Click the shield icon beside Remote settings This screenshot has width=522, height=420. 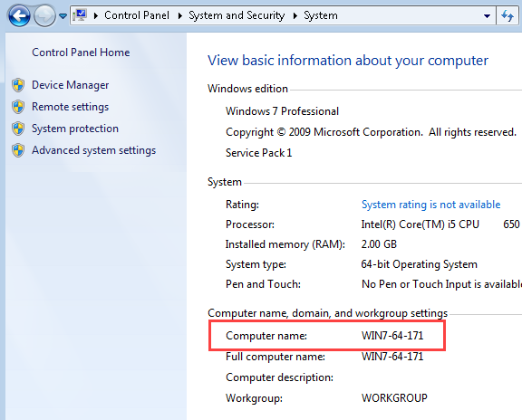tap(18, 107)
